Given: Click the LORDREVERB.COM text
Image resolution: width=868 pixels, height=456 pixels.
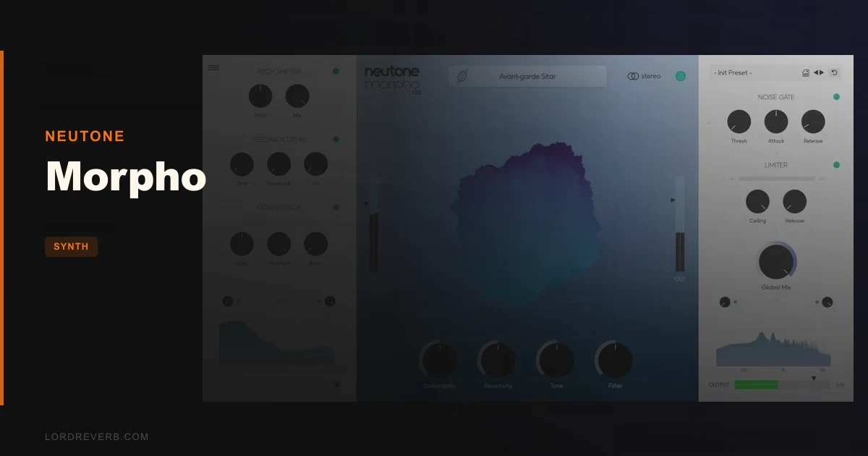Looking at the screenshot, I should point(97,436).
